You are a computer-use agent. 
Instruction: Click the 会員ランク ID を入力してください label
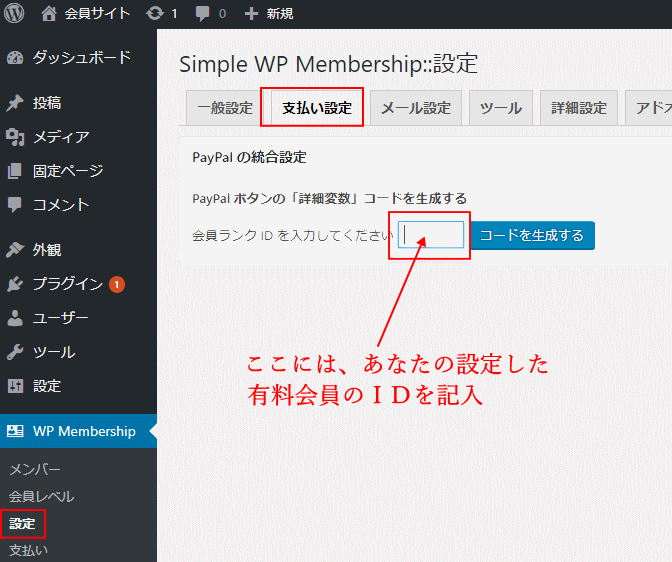pos(292,235)
